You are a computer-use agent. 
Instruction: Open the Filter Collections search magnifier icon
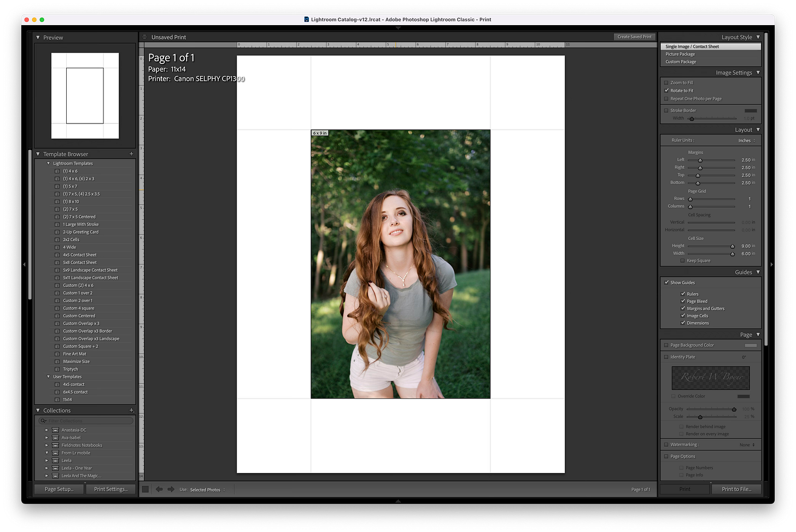coord(43,420)
